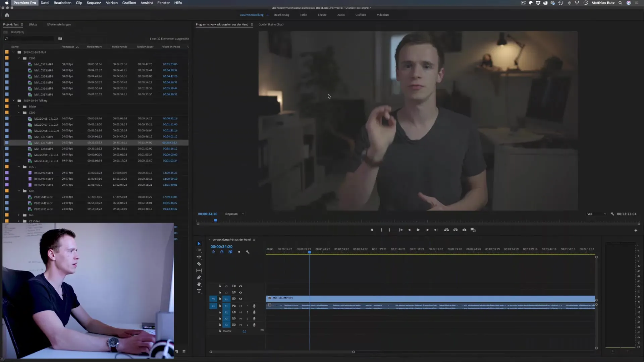644x362 pixels.
Task: Collapse the 2019-02-26 B-Roll bin
Action: click(x=13, y=52)
